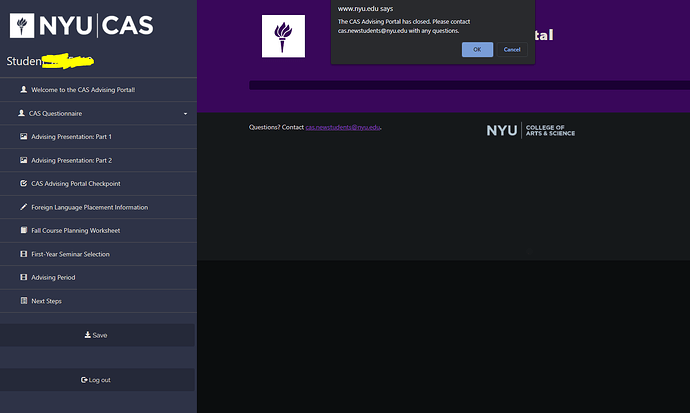Open Welcome to the CAS Advising Portal page
690x413 pixels.
coord(99,90)
